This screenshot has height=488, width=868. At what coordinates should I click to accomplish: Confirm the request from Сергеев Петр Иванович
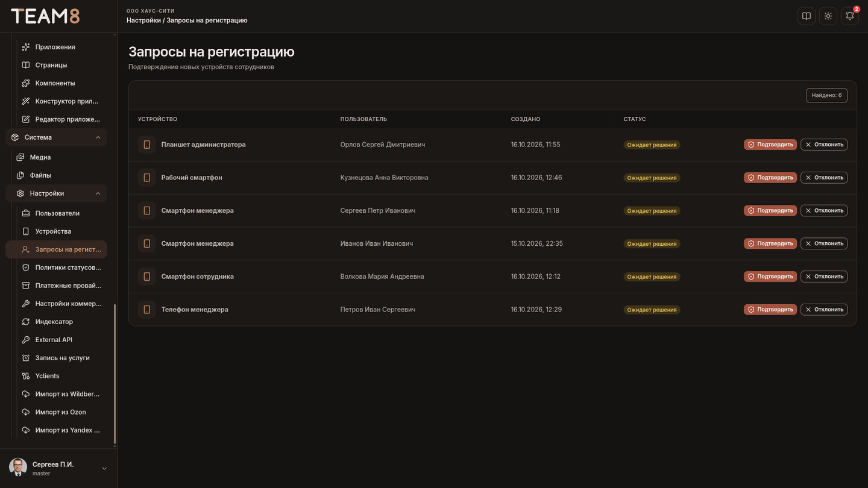pos(770,211)
